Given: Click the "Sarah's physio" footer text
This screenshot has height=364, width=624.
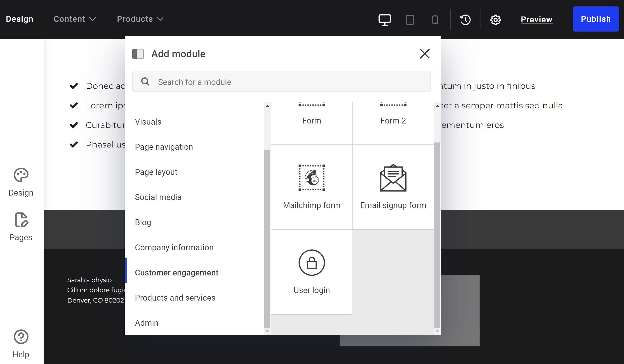Looking at the screenshot, I should 90,280.
